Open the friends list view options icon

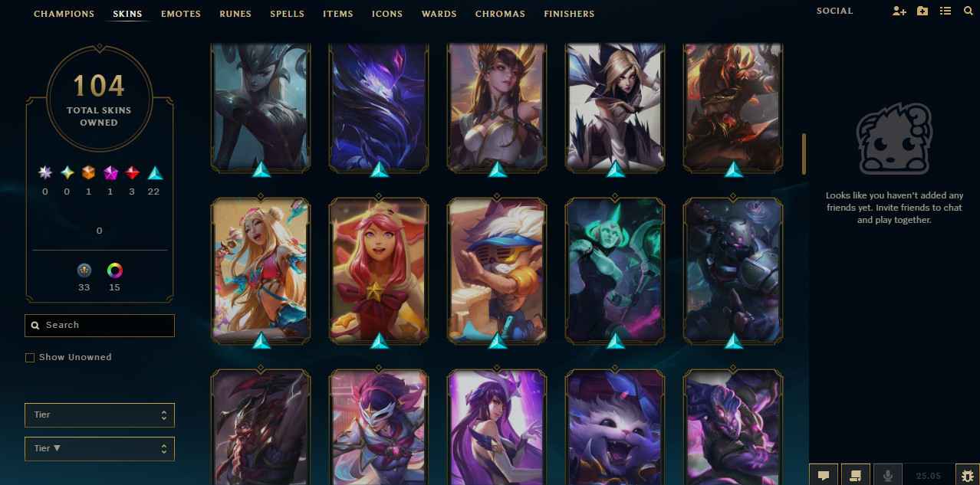945,11
